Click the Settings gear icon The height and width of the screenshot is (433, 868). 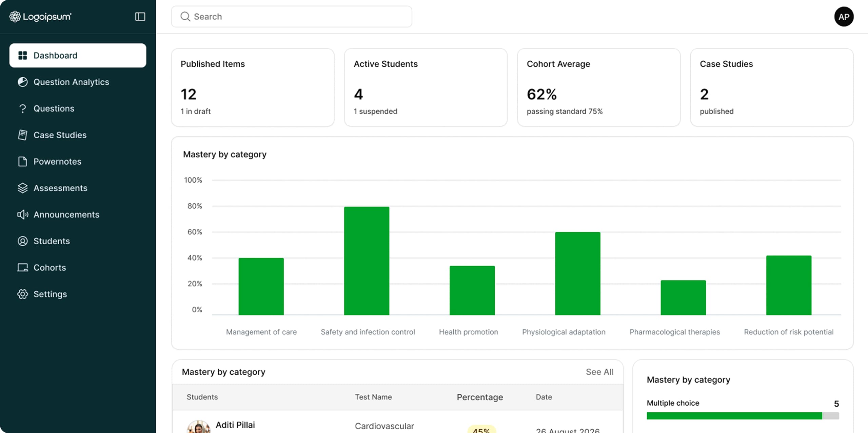coord(23,294)
